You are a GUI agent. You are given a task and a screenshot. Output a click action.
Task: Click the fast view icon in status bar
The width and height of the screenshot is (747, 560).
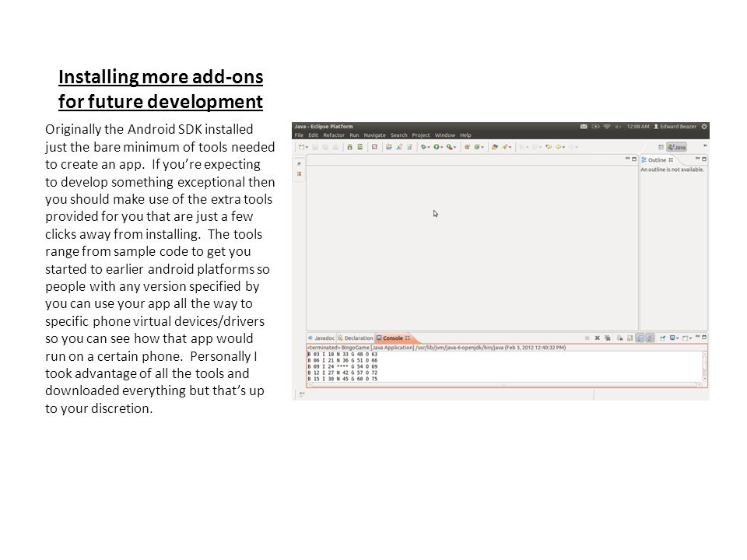pyautogui.click(x=302, y=394)
